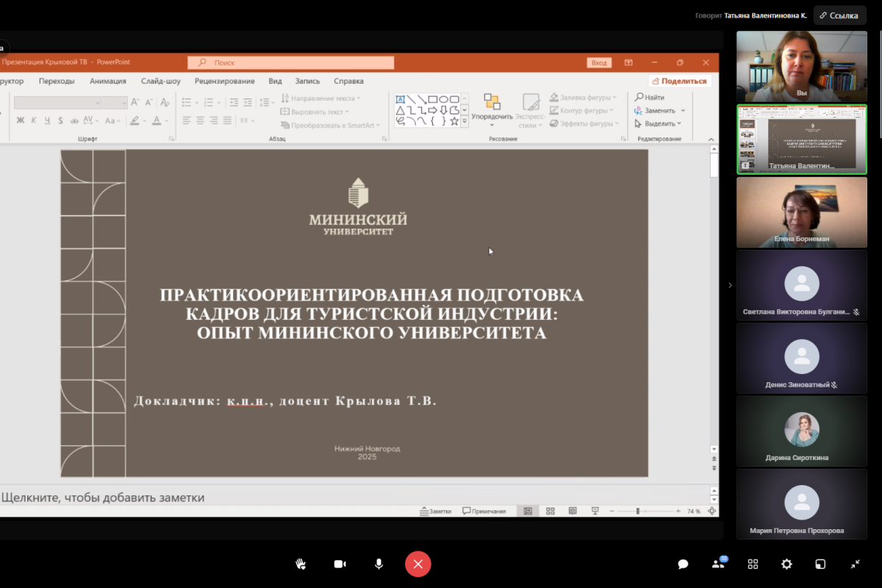Open the change case Aa dropdown
Viewport: 882px width, 588px height.
[112, 121]
